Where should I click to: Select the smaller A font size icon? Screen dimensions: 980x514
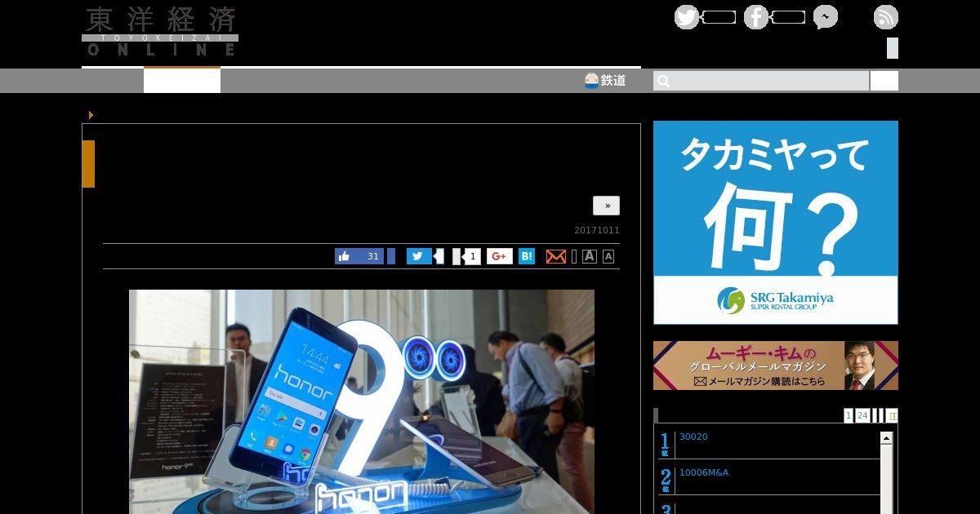pyautogui.click(x=608, y=256)
